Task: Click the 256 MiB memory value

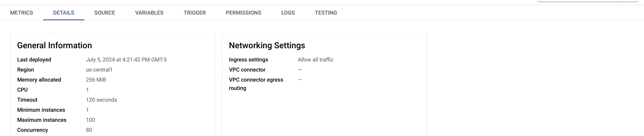Action: tap(96, 80)
